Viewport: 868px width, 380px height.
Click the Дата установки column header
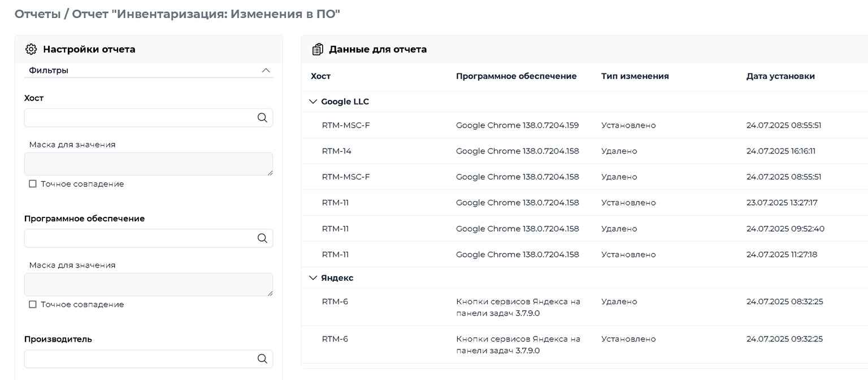tap(780, 76)
